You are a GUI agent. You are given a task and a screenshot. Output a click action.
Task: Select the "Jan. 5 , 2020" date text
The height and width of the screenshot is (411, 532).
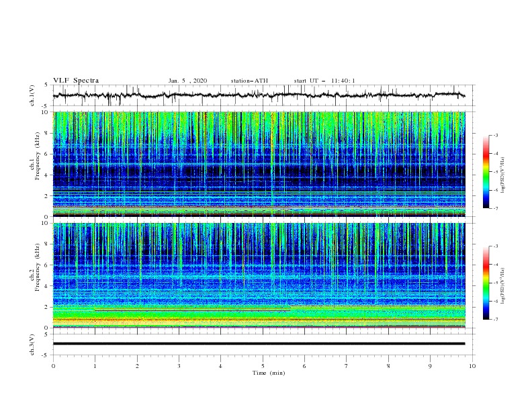click(187, 81)
